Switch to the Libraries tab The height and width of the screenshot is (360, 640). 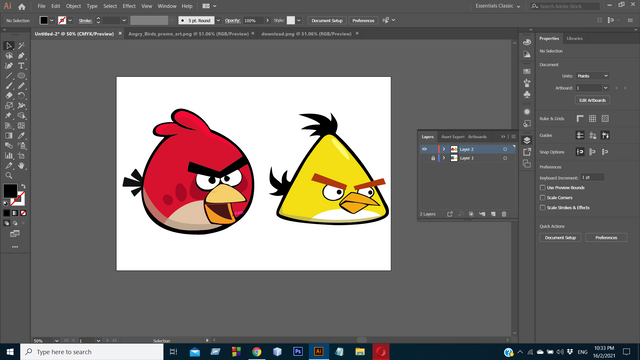point(575,38)
